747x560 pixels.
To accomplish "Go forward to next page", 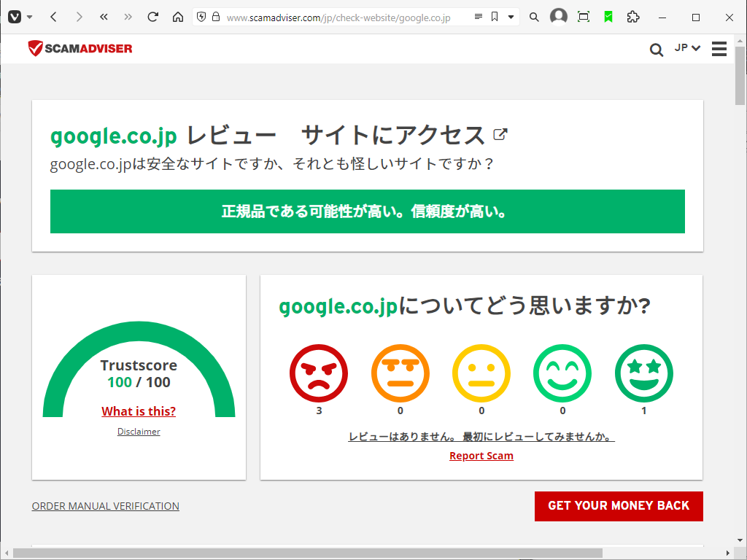I will click(79, 17).
